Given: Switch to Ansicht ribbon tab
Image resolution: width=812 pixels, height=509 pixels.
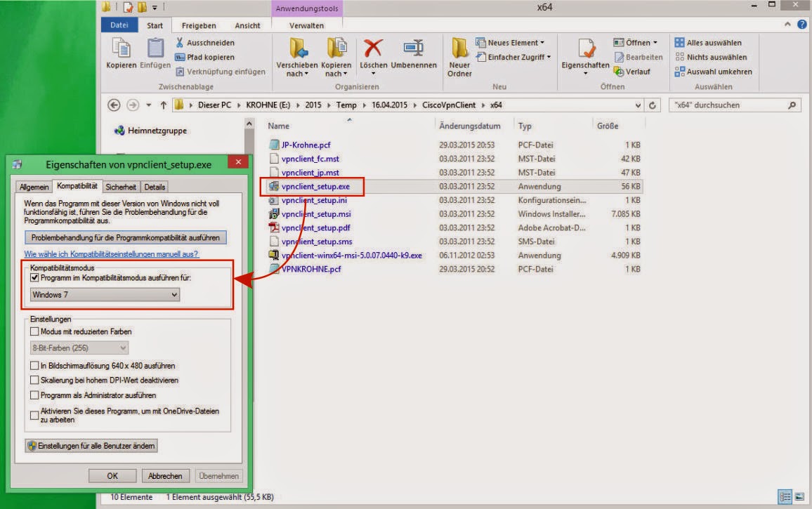Looking at the screenshot, I should pyautogui.click(x=247, y=25).
